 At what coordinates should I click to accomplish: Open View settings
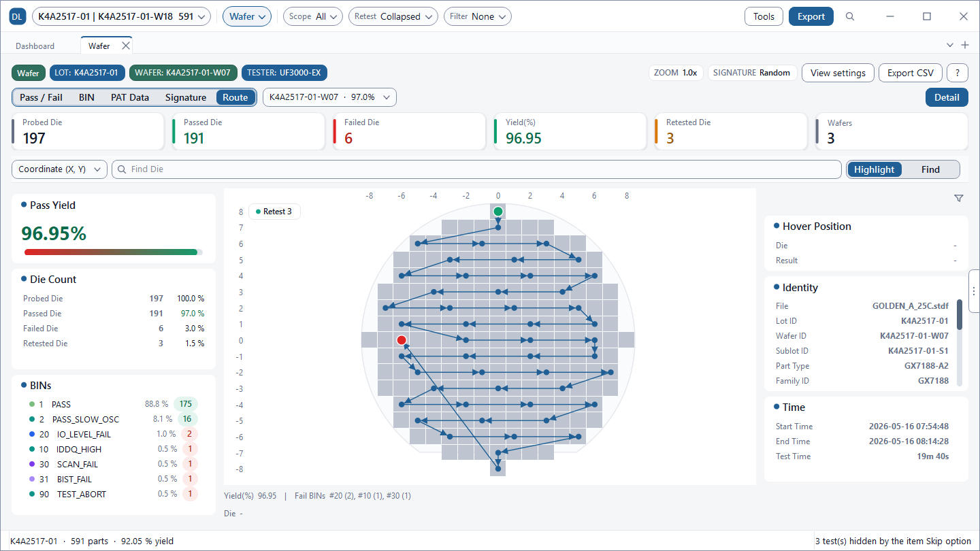coord(838,73)
